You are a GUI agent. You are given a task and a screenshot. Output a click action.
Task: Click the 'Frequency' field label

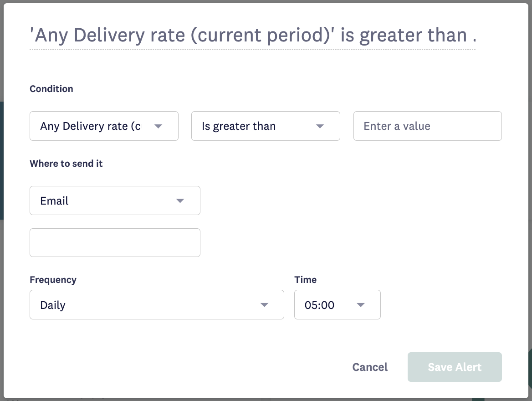click(53, 280)
